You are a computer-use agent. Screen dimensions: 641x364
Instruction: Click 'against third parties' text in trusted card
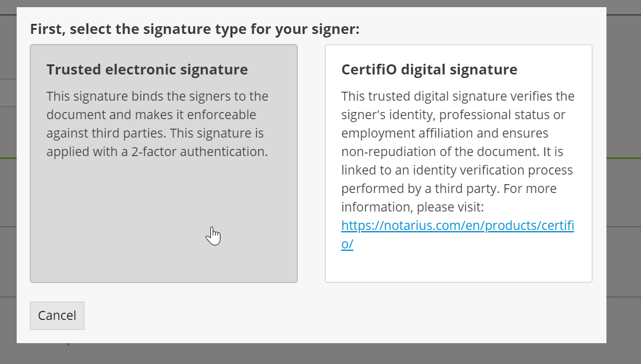[x=155, y=133]
